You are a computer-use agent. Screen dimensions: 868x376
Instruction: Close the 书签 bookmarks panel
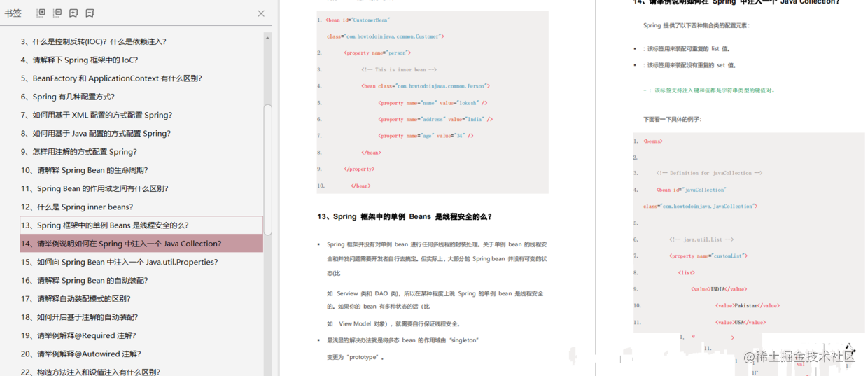tap(261, 13)
